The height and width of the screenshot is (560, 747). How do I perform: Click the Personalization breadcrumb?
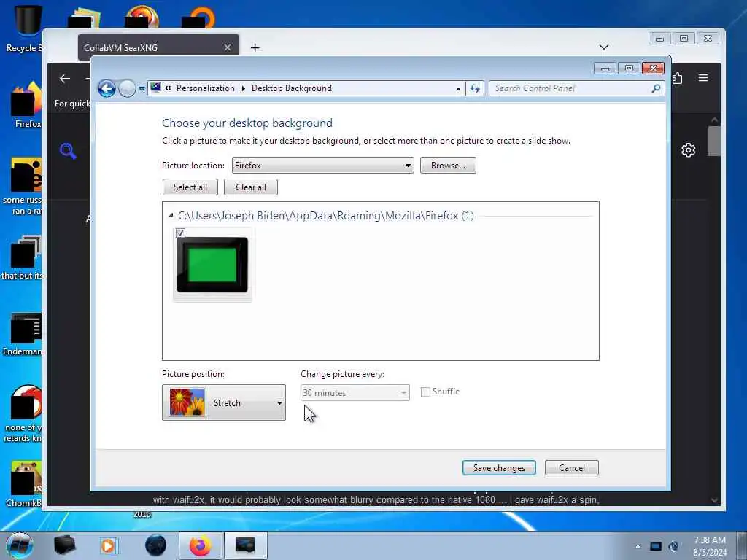point(205,88)
